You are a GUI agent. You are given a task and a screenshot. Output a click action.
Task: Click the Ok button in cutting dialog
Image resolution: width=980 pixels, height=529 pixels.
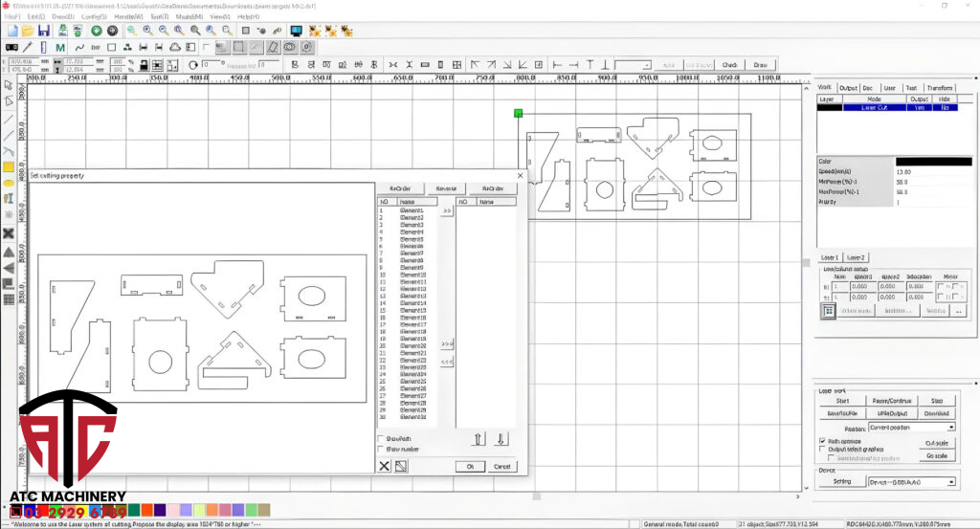tap(470, 466)
